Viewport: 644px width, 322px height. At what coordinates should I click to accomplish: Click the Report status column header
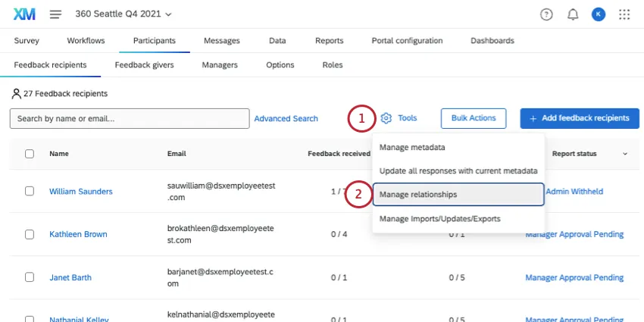coord(574,154)
